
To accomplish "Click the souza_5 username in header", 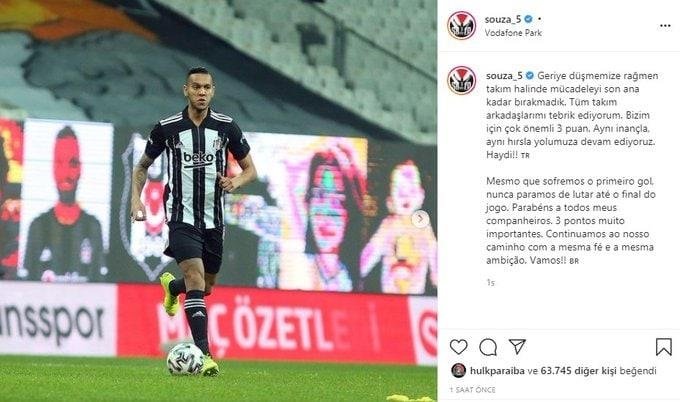I will [x=503, y=19].
